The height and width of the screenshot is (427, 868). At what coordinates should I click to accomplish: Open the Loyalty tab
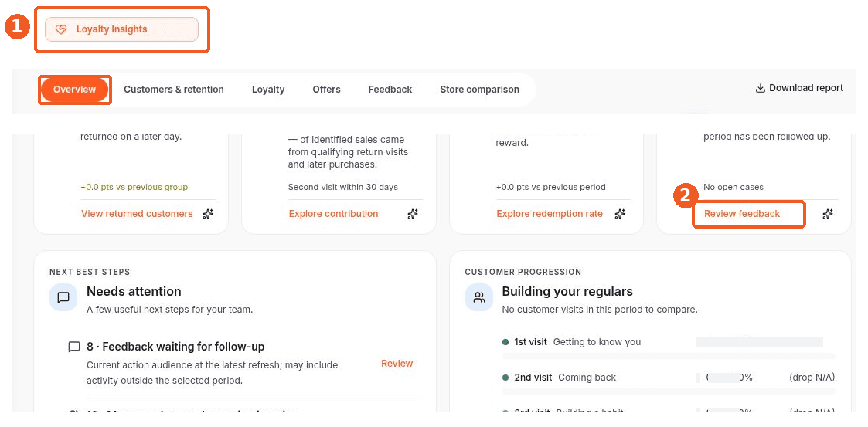(x=268, y=90)
